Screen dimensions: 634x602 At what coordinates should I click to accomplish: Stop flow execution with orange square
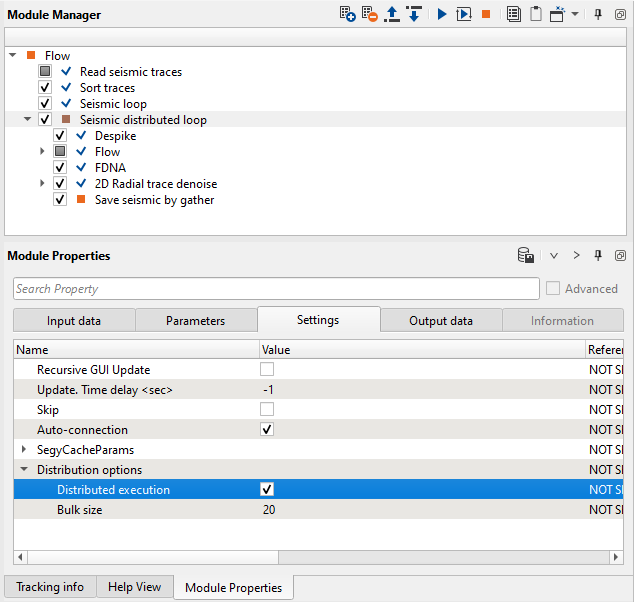(486, 15)
